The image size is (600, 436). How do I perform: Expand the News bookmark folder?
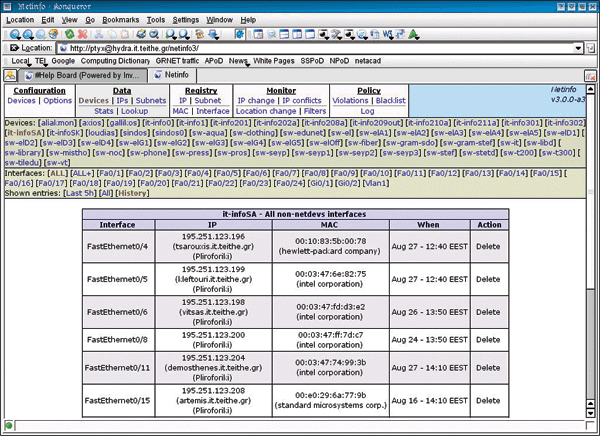pos(238,61)
